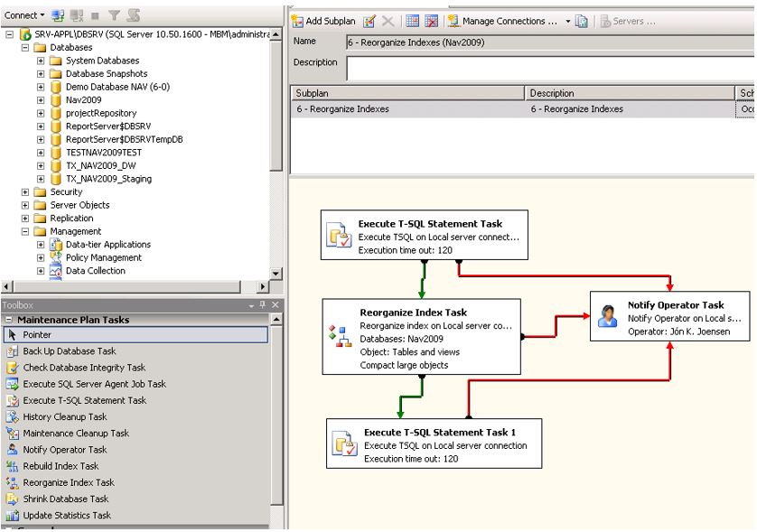Click the Toolbox pin auto-hide icon
The image size is (757, 532).
coord(263,305)
